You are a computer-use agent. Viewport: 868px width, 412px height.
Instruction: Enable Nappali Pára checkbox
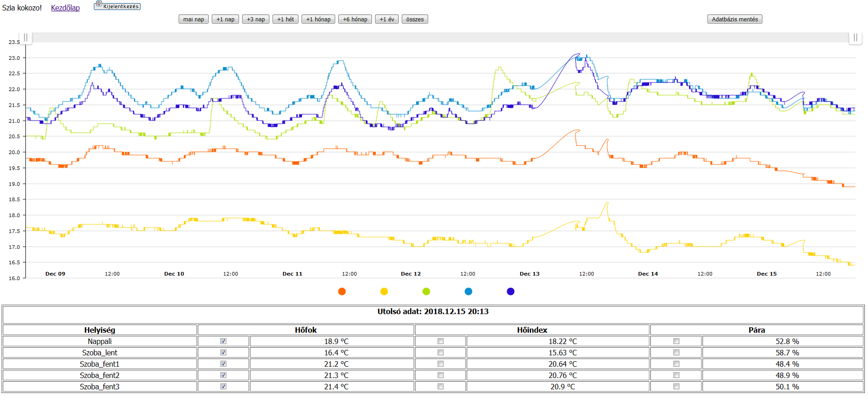pyautogui.click(x=676, y=341)
